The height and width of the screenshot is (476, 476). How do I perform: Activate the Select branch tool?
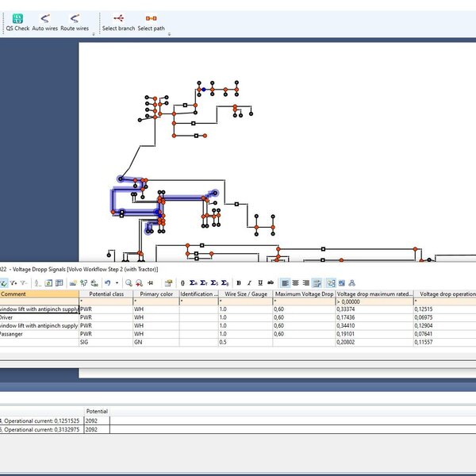118,21
